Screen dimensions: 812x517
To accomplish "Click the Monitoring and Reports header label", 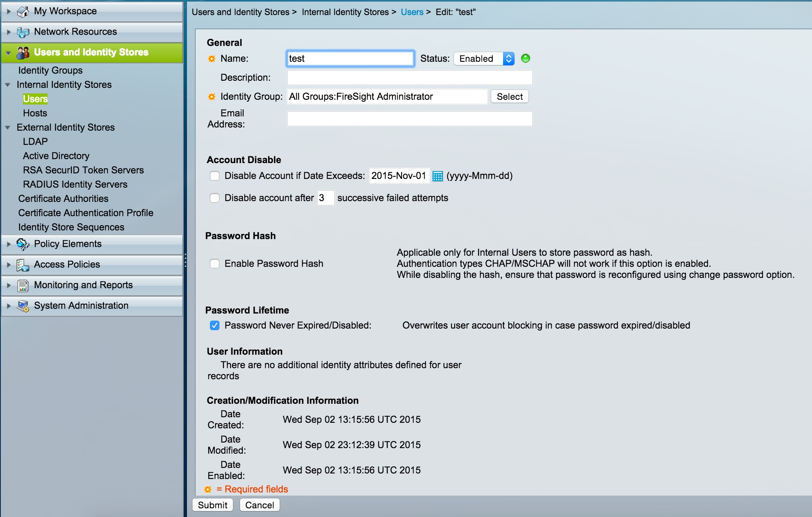I will tap(83, 285).
